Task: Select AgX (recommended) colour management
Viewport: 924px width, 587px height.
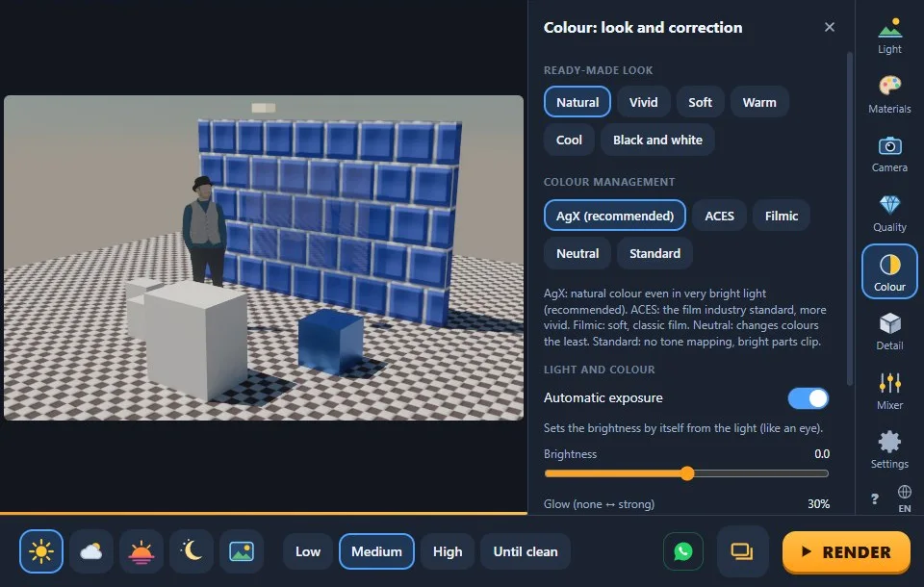Action: pos(615,216)
